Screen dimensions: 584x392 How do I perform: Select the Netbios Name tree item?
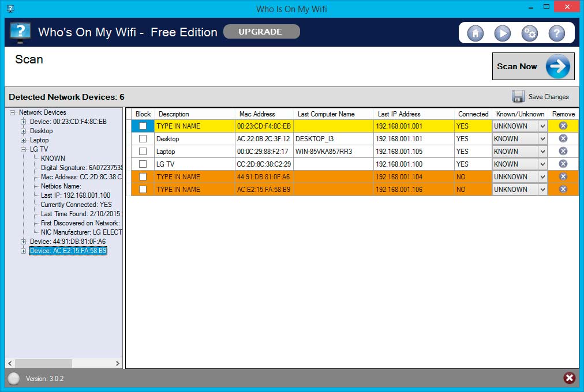tap(61, 186)
